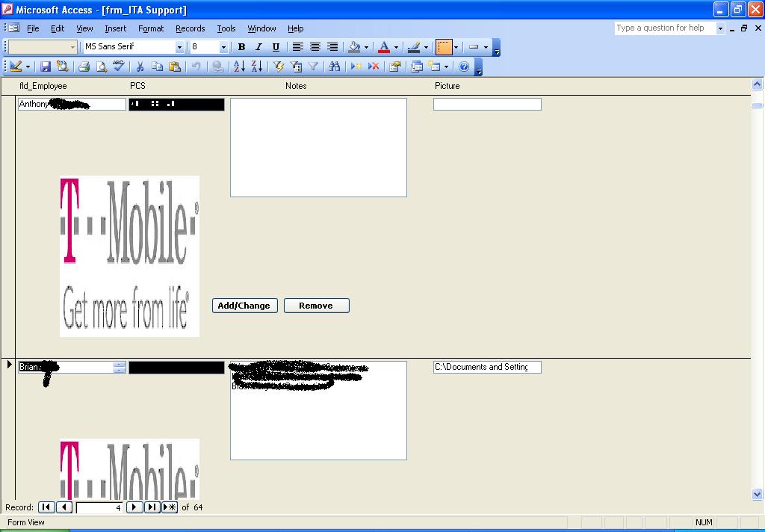Image resolution: width=765 pixels, height=532 pixels.
Task: Open the Properties icon
Action: pos(395,66)
